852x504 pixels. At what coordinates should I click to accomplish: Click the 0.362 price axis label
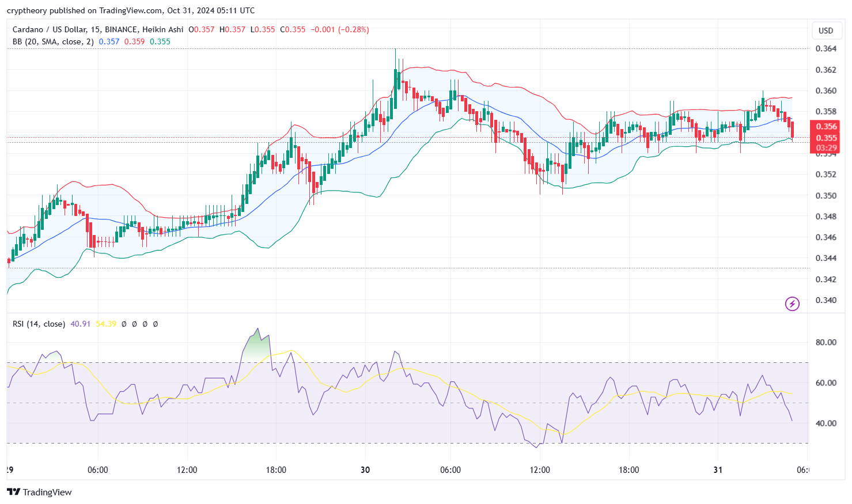(x=826, y=70)
